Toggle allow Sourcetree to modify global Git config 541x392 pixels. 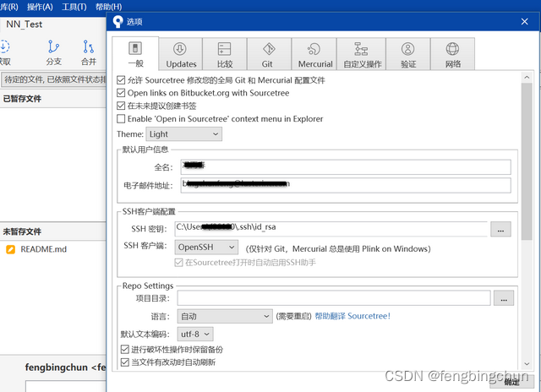121,80
